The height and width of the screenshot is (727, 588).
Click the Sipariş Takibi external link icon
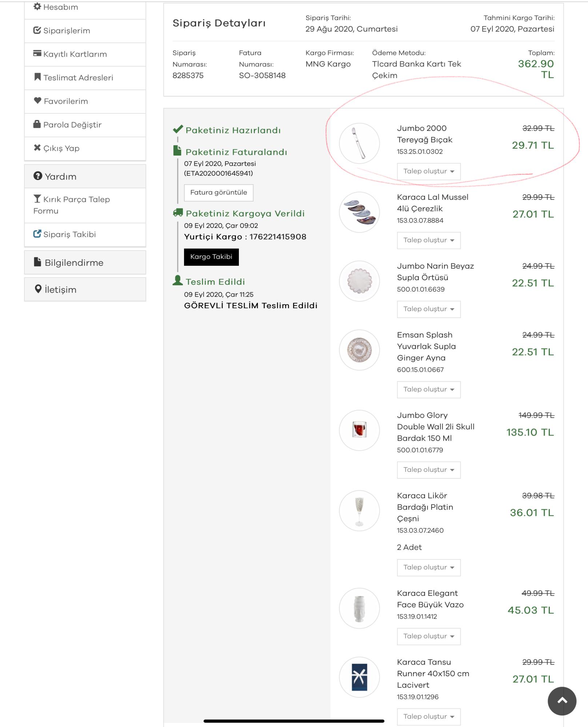tap(37, 234)
